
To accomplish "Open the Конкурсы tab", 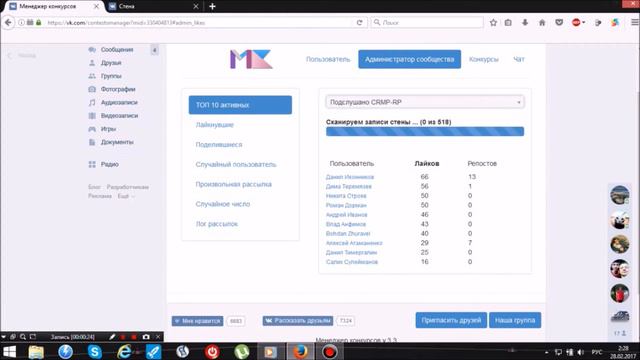I will [x=484, y=59].
